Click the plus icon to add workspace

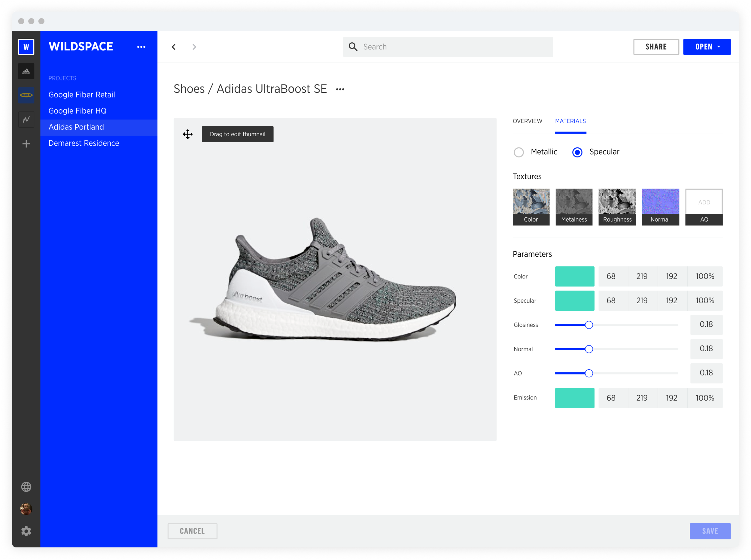click(26, 144)
